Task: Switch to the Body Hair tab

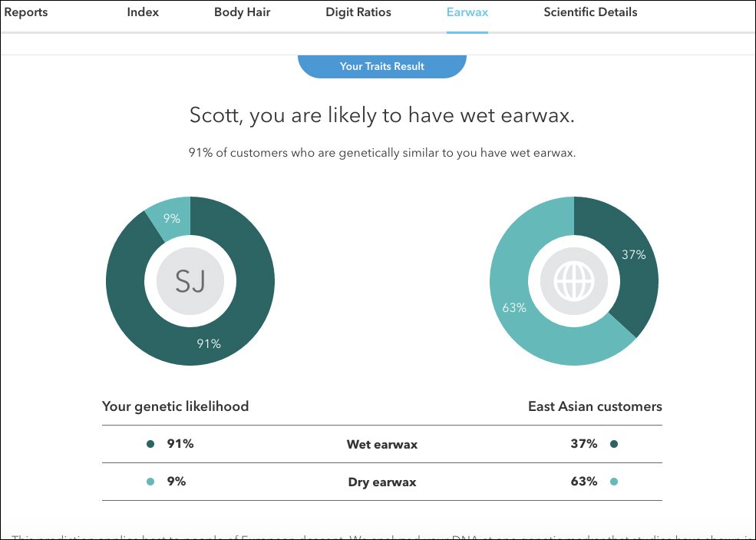Action: (x=242, y=12)
